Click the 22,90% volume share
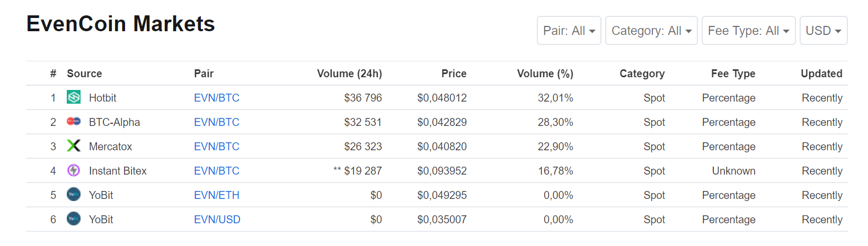Image resolution: width=868 pixels, height=246 pixels. pyautogui.click(x=555, y=147)
